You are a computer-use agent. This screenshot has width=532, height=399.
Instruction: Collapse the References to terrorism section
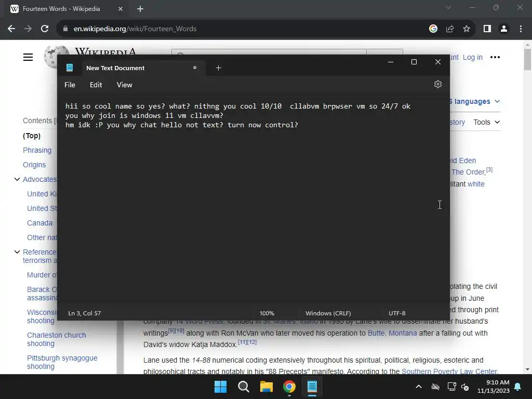point(17,252)
